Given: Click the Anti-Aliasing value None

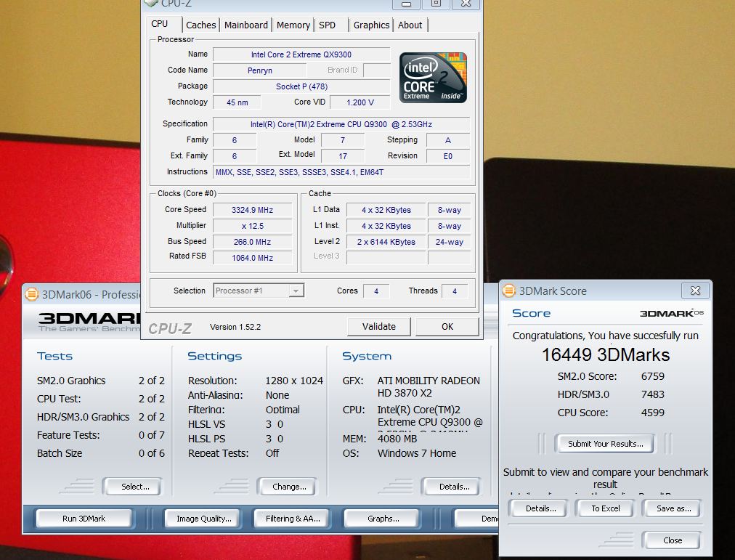Looking at the screenshot, I should [277, 395].
